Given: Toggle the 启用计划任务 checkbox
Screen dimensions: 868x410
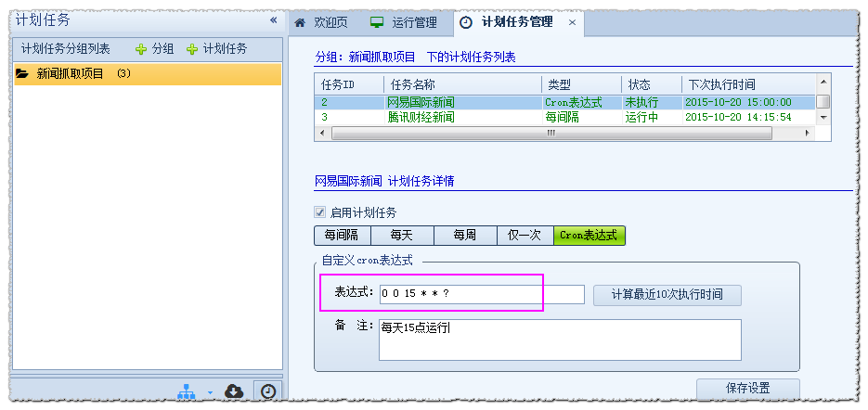Looking at the screenshot, I should click(x=320, y=212).
